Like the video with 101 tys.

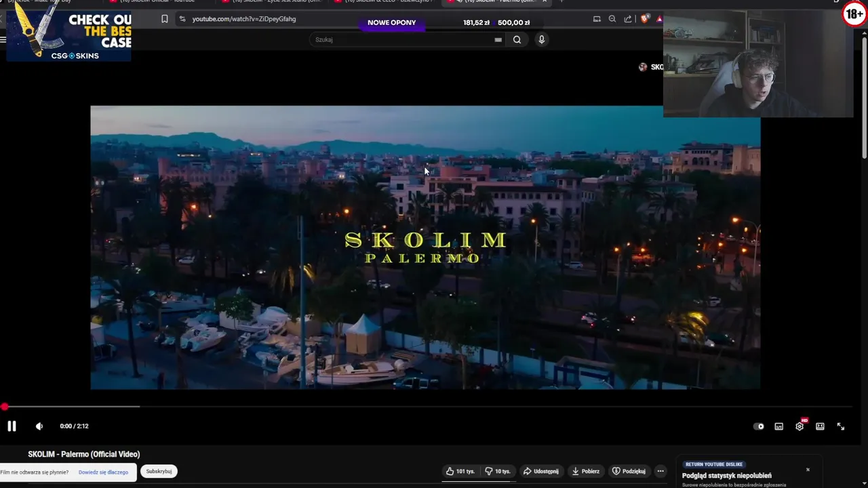pos(460,471)
